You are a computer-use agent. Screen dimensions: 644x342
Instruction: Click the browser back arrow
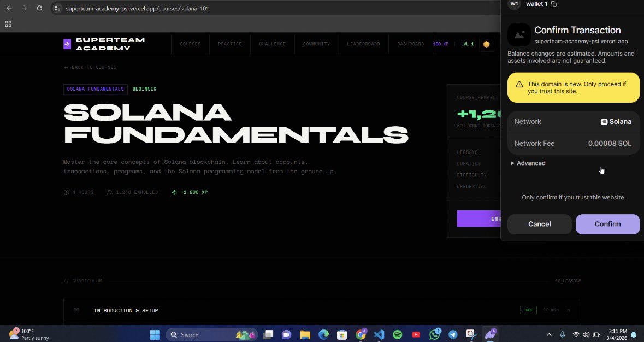click(x=9, y=8)
